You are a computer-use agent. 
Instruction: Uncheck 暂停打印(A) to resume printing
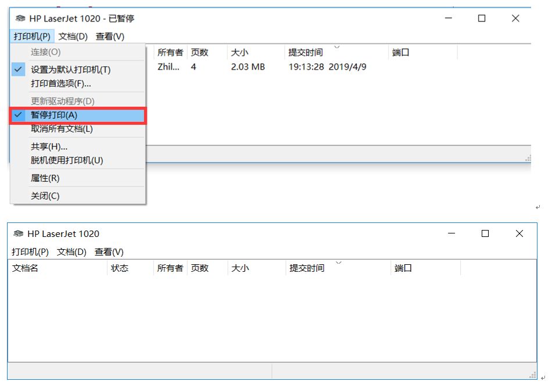78,115
